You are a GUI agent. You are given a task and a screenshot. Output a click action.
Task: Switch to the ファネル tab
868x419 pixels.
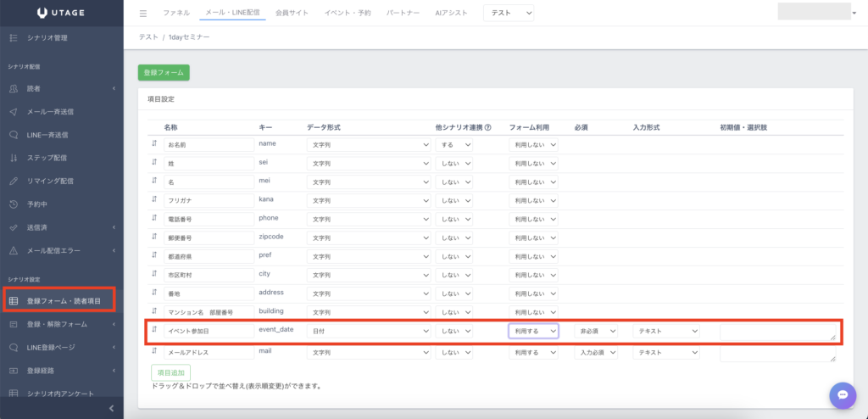(176, 14)
